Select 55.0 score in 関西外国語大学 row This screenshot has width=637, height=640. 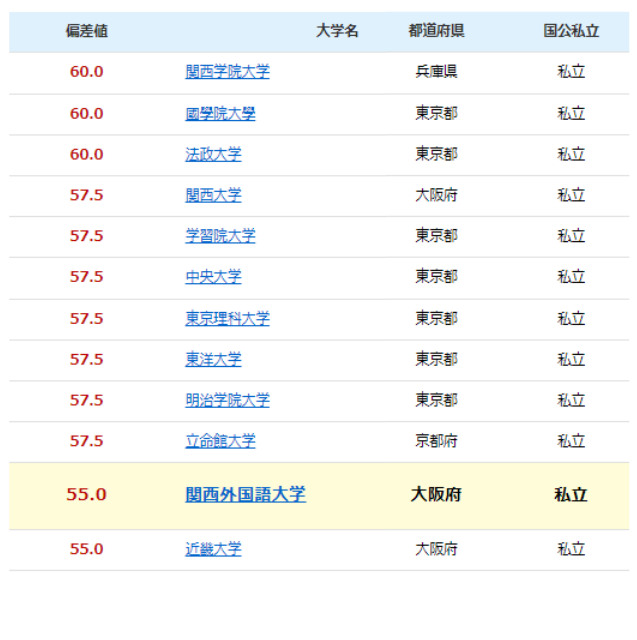87,494
